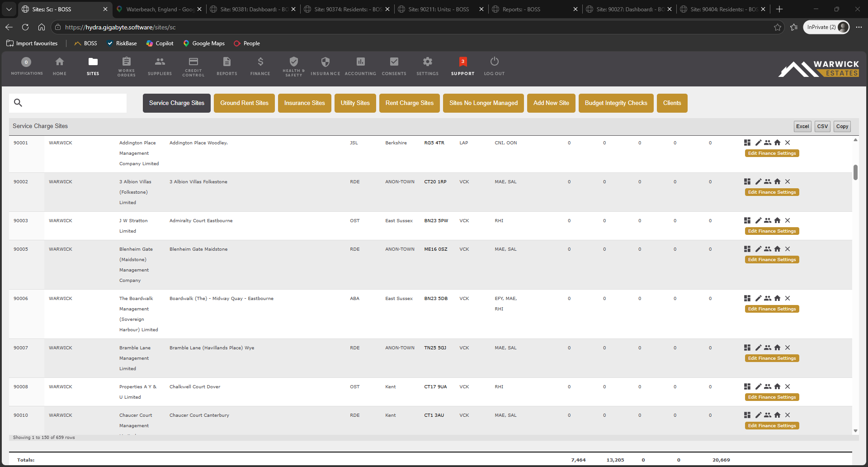
Task: Export table with CSV button
Action: pos(823,126)
